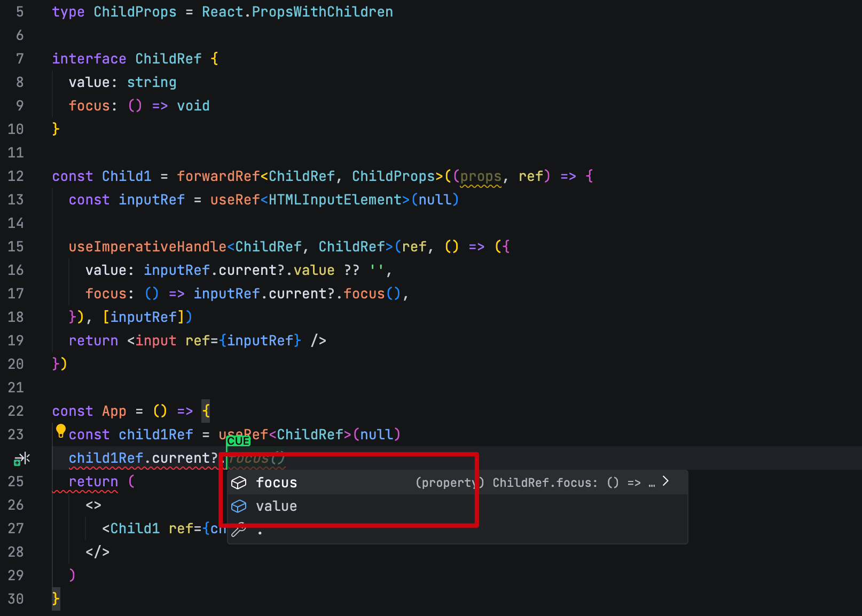Click the blue cube icon next to value
The width and height of the screenshot is (862, 616).
click(239, 506)
